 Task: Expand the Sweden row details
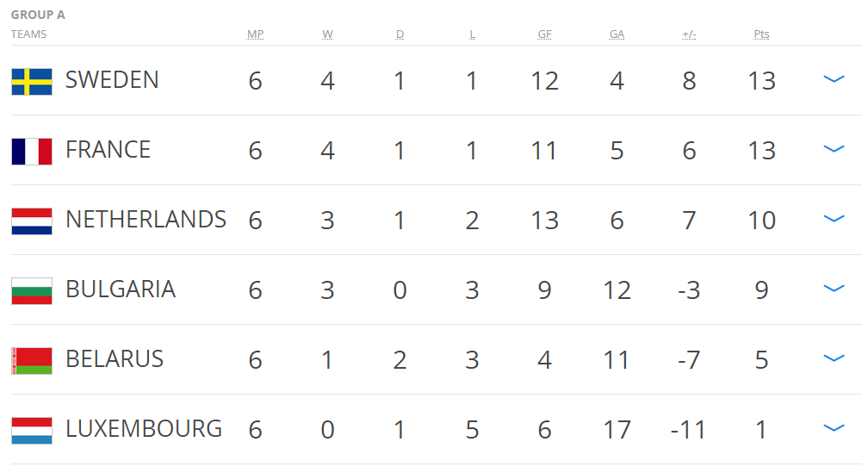coord(834,79)
